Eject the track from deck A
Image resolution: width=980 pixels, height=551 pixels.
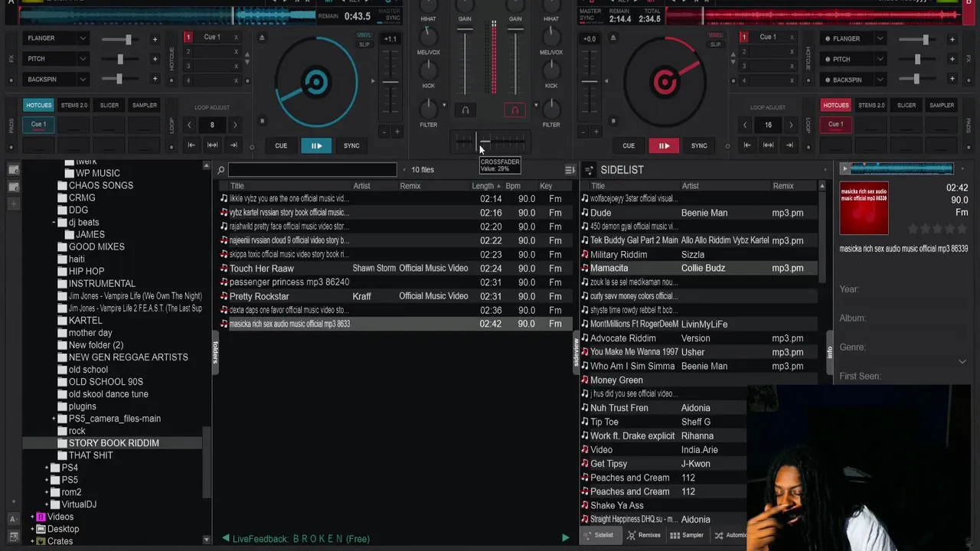pos(262,37)
